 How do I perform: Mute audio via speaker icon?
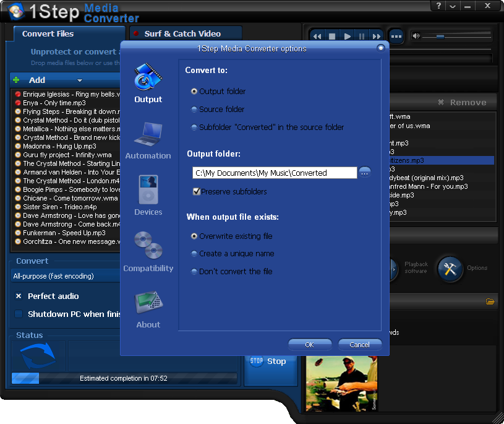pos(416,36)
